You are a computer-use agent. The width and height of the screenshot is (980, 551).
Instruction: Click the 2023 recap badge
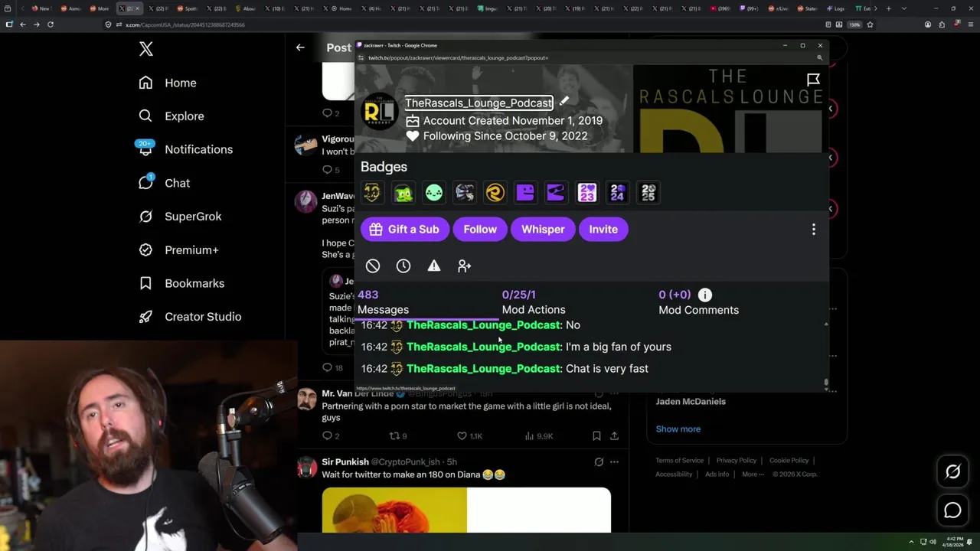[x=587, y=193]
